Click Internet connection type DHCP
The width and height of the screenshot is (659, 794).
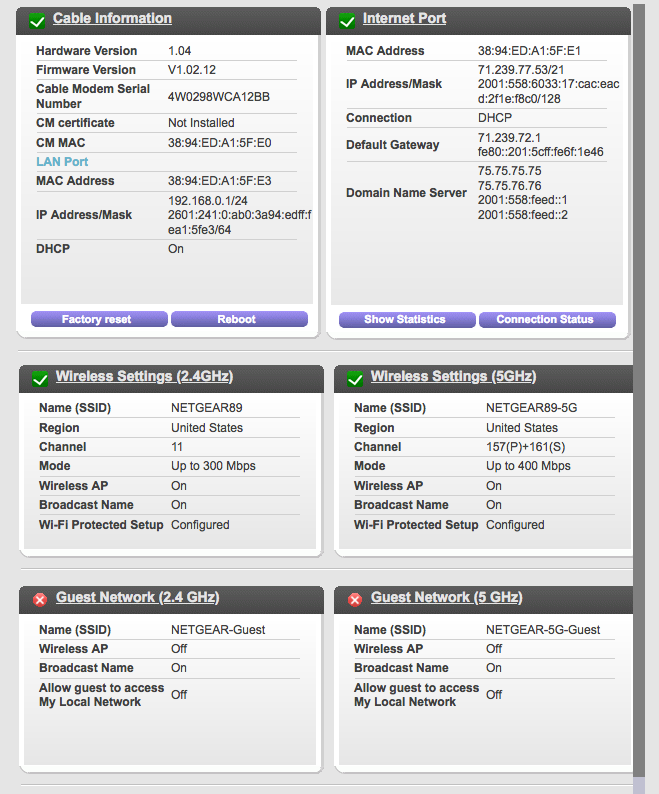pos(495,117)
